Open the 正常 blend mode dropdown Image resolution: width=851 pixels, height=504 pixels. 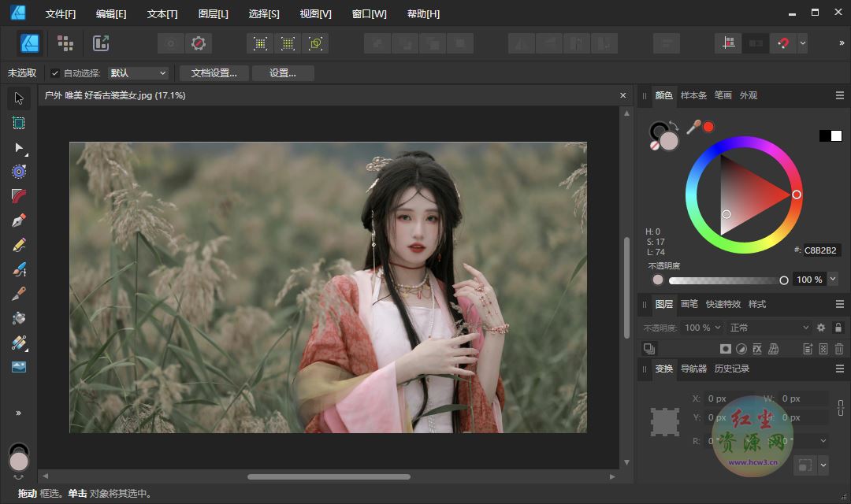click(x=768, y=328)
